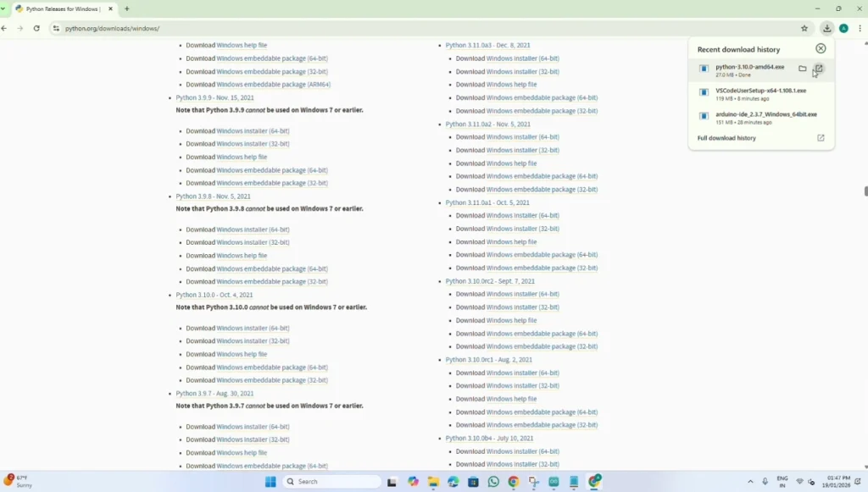Go back to the previous page
The image size is (868, 492).
pos(5,28)
